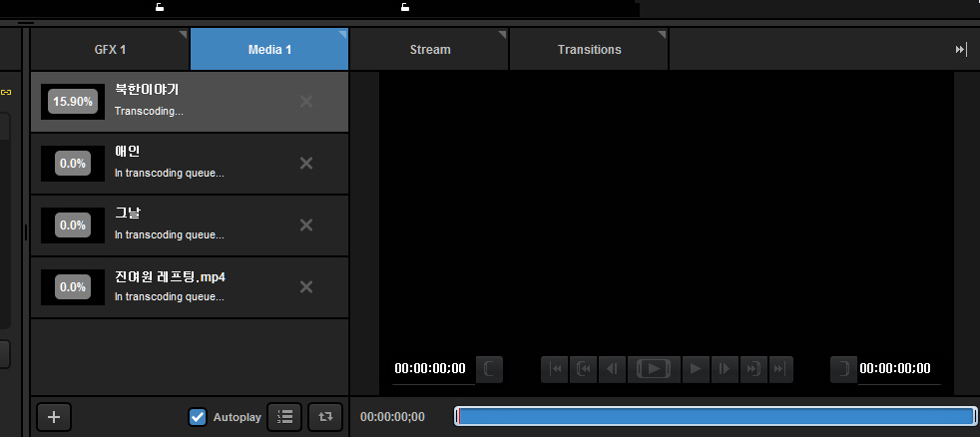Remove 북한이야기 from the playlist
Screen dimensions: 980x437
pos(306,102)
